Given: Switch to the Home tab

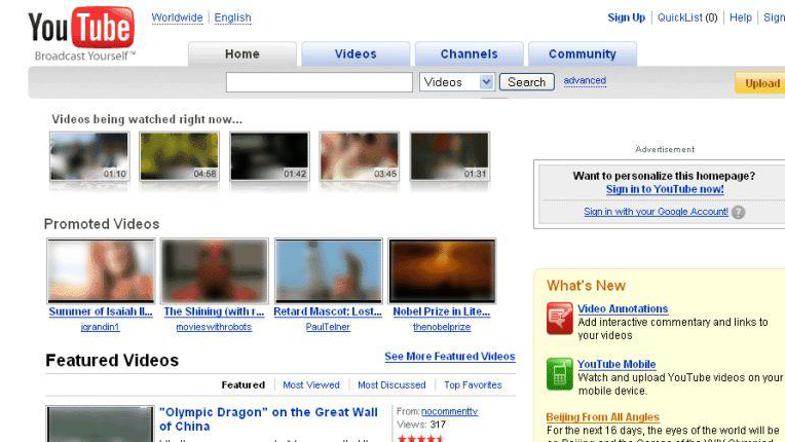Looking at the screenshot, I should click(x=242, y=54).
